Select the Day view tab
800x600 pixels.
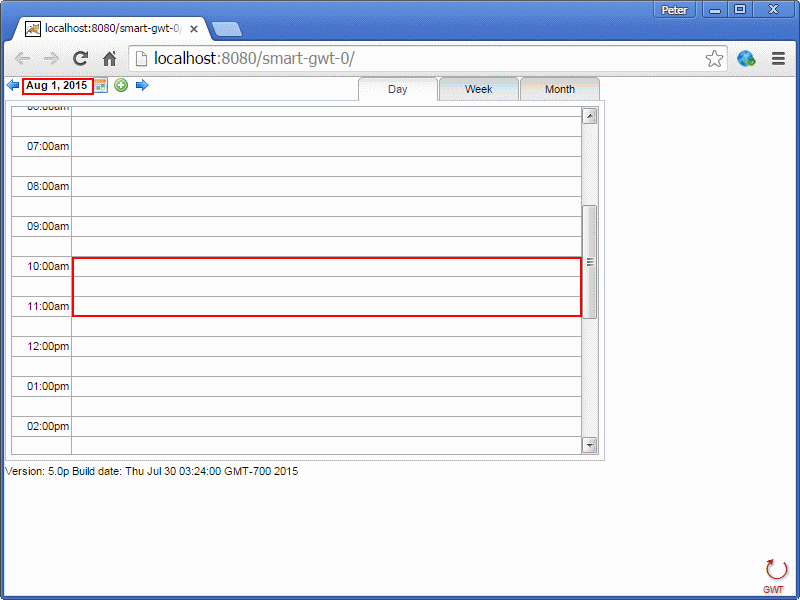pos(397,90)
